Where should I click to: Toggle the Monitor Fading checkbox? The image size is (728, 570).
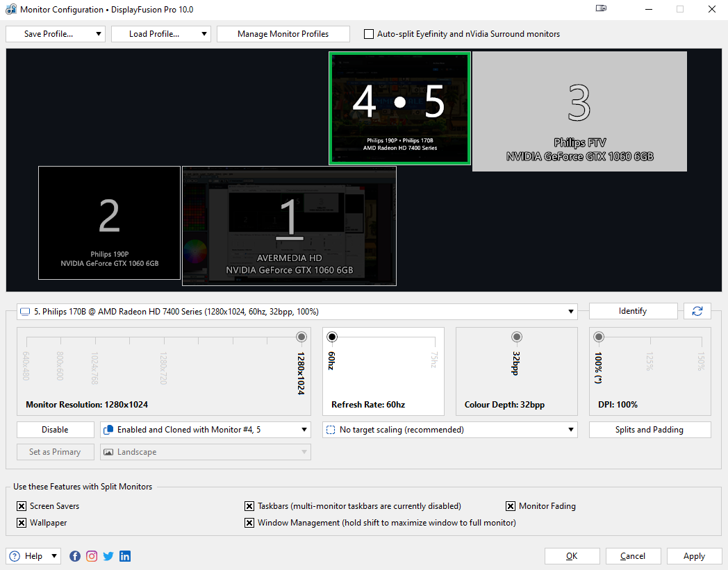511,506
